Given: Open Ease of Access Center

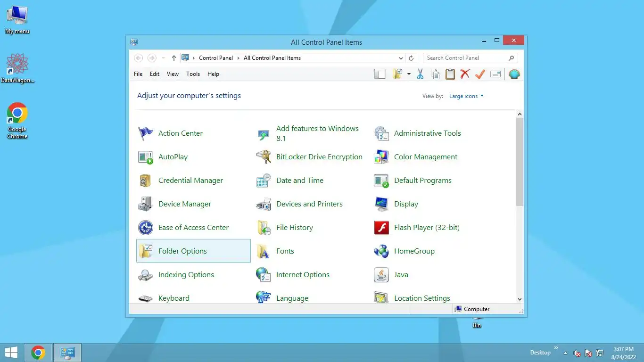Looking at the screenshot, I should click(183, 228).
